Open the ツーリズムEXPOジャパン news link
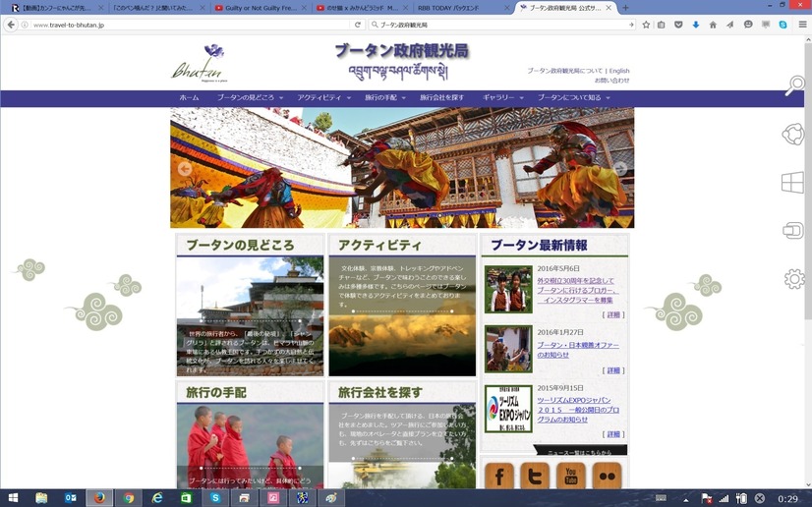The image size is (812, 507). point(578,410)
